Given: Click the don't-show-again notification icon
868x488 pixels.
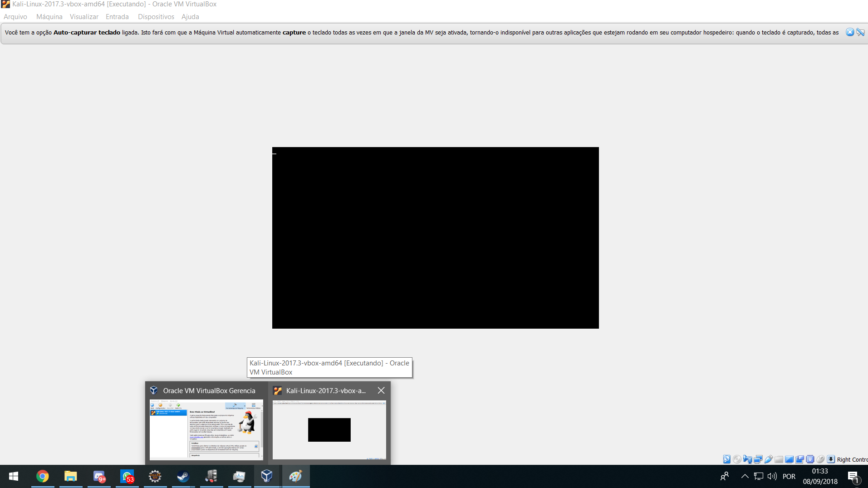Looking at the screenshot, I should 860,32.
